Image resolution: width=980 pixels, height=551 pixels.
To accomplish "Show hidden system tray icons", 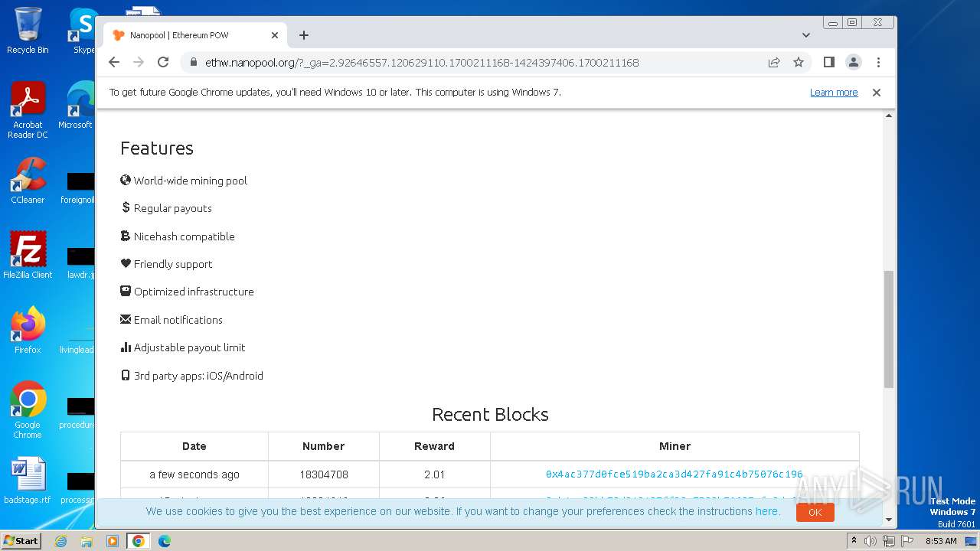I will tap(854, 541).
